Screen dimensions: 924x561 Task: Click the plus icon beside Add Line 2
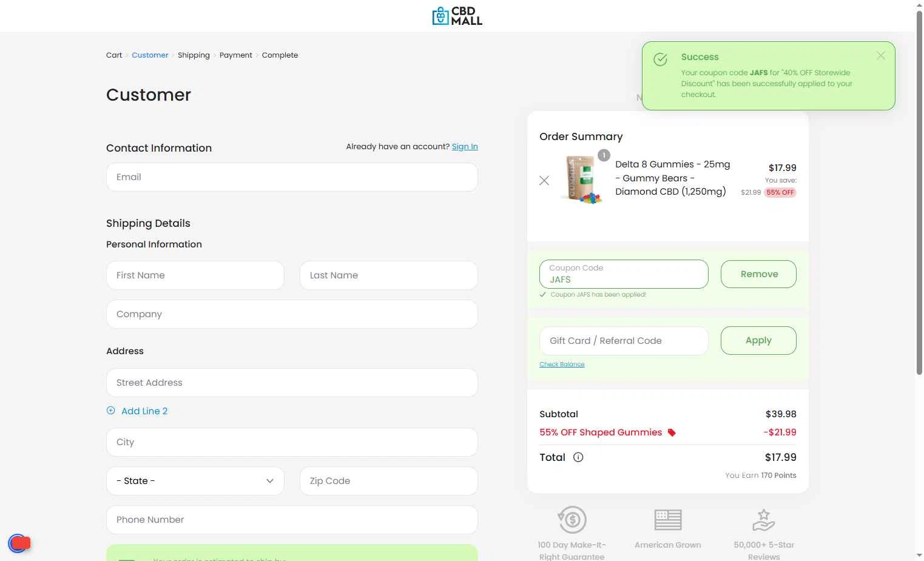pyautogui.click(x=111, y=411)
